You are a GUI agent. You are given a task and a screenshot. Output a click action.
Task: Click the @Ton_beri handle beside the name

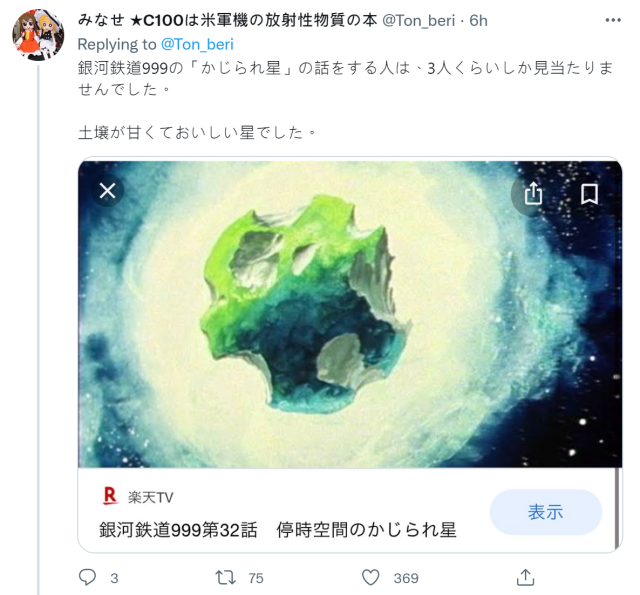[418, 20]
